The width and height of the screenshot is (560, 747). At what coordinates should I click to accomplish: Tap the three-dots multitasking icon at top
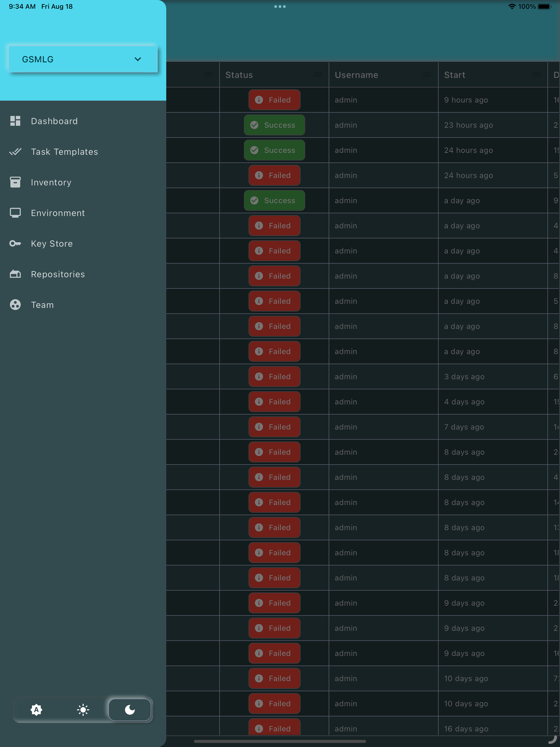coord(280,6)
